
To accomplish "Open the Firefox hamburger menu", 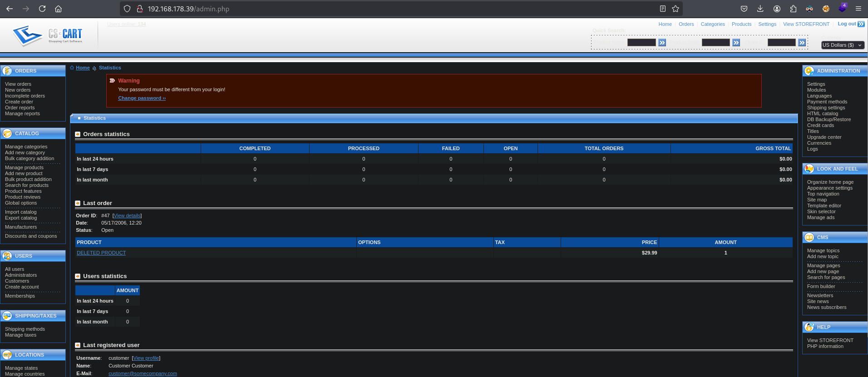I will click(858, 9).
